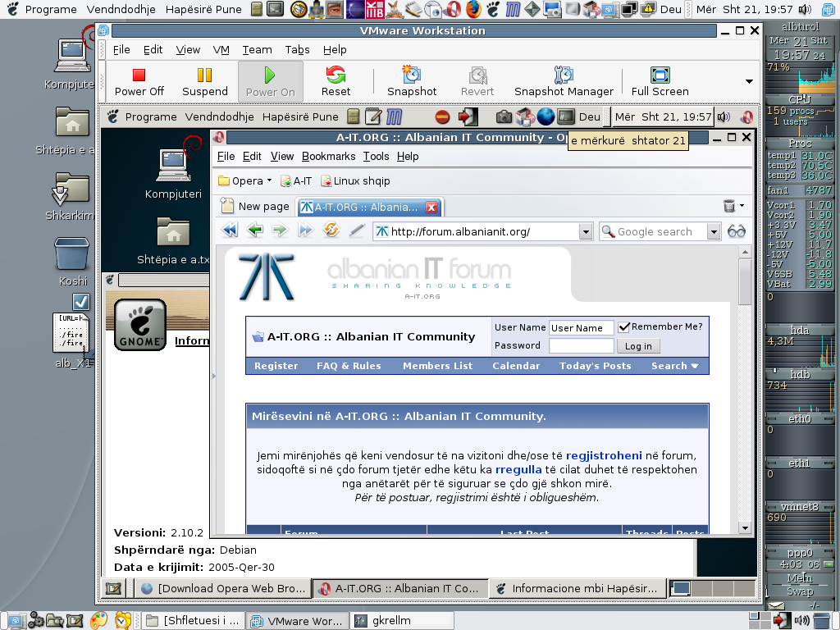Viewport: 840px width, 630px height.
Task: Click Opera's rewind navigation icon
Action: point(230,231)
